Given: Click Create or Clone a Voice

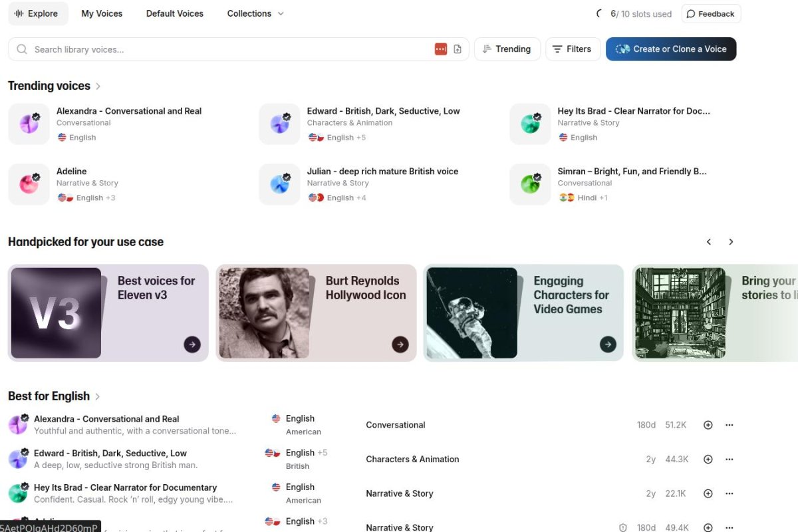Looking at the screenshot, I should (x=671, y=49).
